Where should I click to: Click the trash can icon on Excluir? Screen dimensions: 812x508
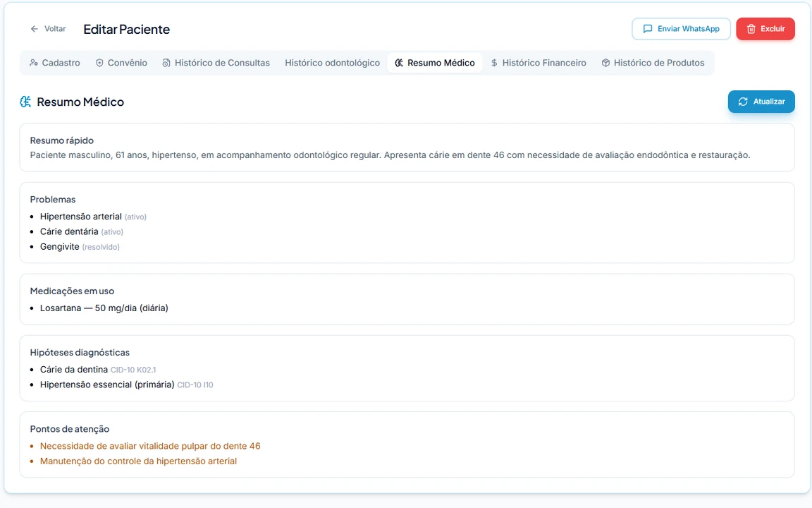tap(751, 29)
